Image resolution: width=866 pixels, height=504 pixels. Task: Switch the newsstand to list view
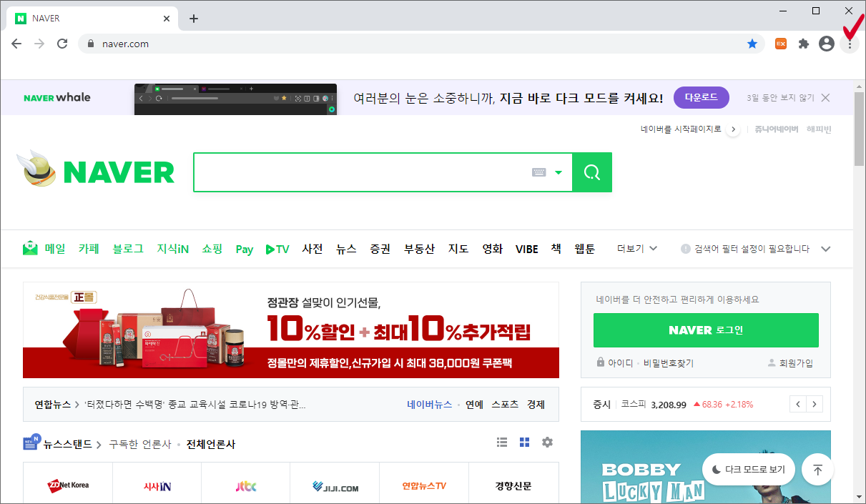[502, 443]
